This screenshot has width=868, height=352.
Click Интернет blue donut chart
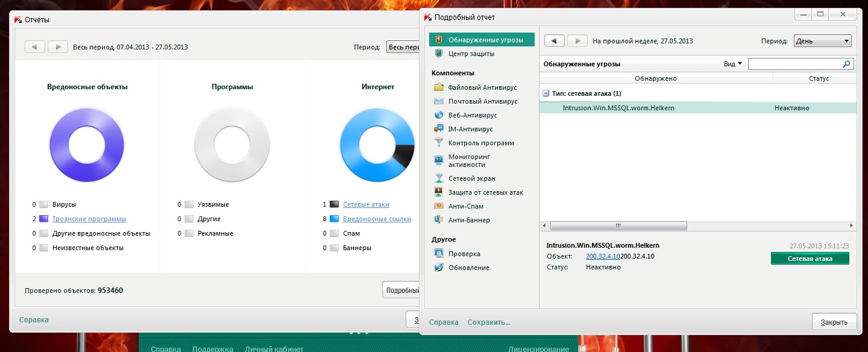coord(377,145)
